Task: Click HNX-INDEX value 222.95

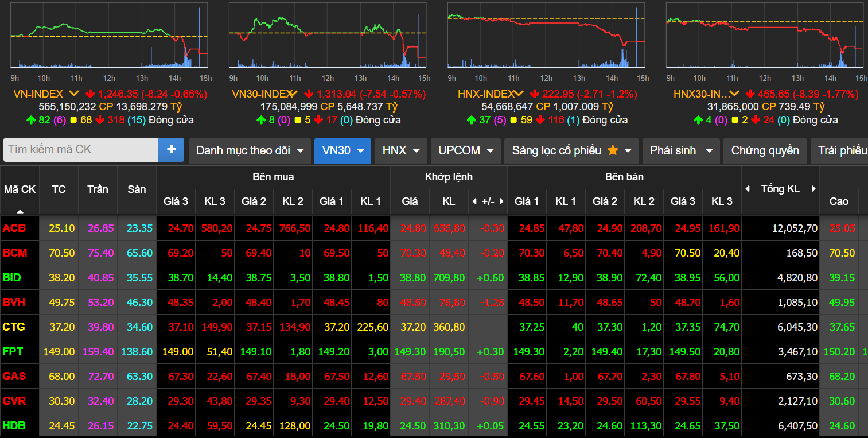Action: (x=558, y=94)
